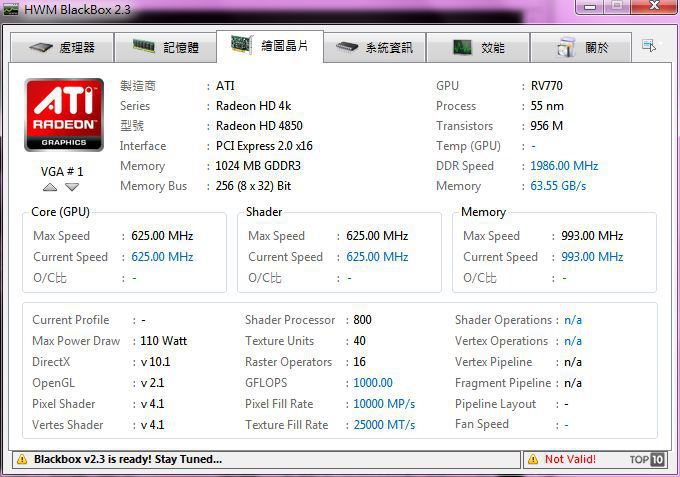Image resolution: width=680 pixels, height=477 pixels.
Task: Click the '256 (8 x 32) Bit' value
Action: coord(253,186)
